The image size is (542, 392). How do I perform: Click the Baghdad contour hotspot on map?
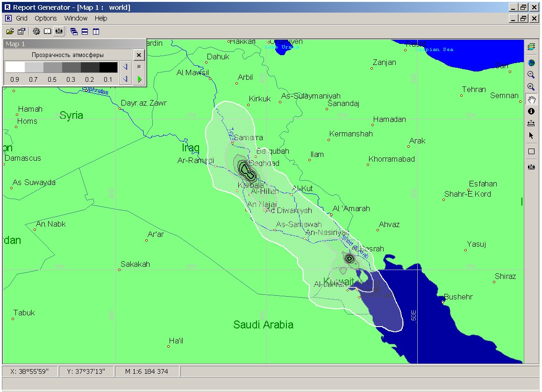(x=247, y=171)
